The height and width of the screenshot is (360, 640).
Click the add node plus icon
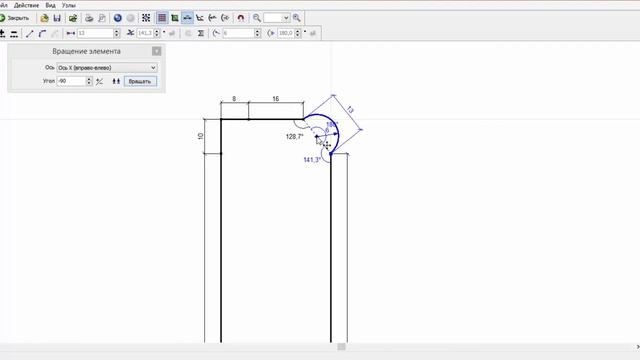tap(2, 33)
